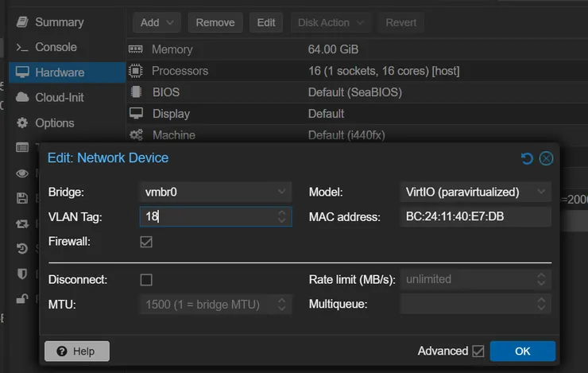Enable the Disconnect checkbox

(x=146, y=280)
